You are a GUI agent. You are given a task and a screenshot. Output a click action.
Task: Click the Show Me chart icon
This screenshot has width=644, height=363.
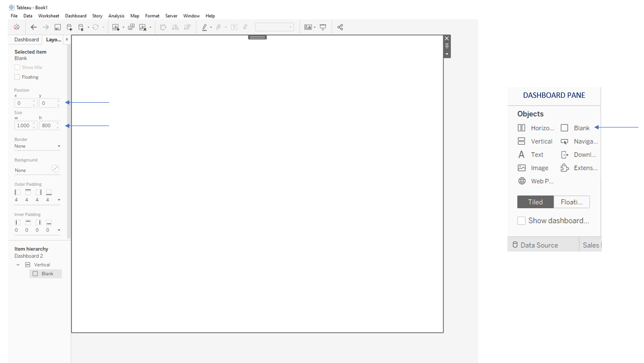click(x=308, y=27)
